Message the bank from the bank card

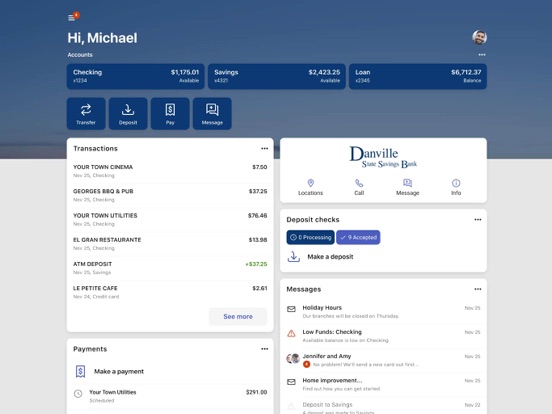[407, 187]
